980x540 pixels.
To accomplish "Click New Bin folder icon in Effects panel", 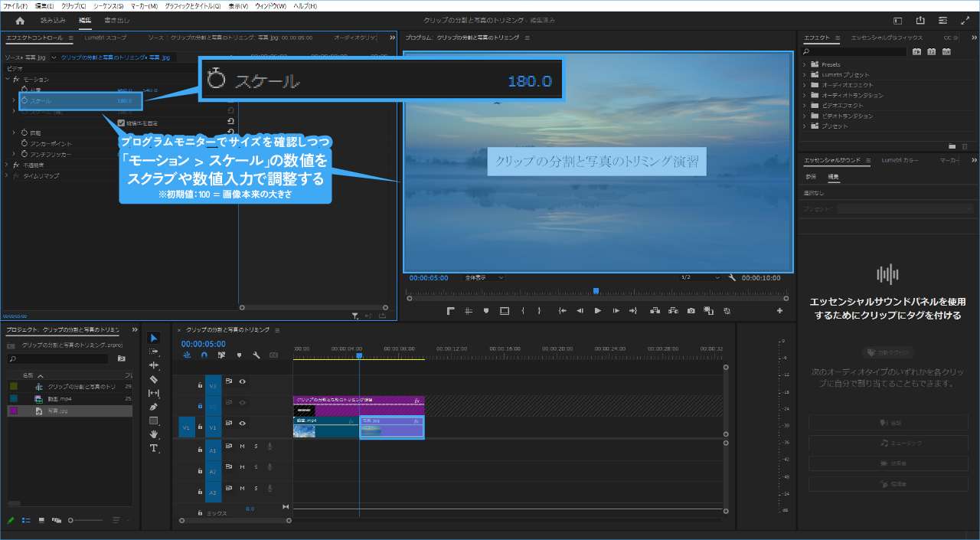I will click(x=952, y=146).
